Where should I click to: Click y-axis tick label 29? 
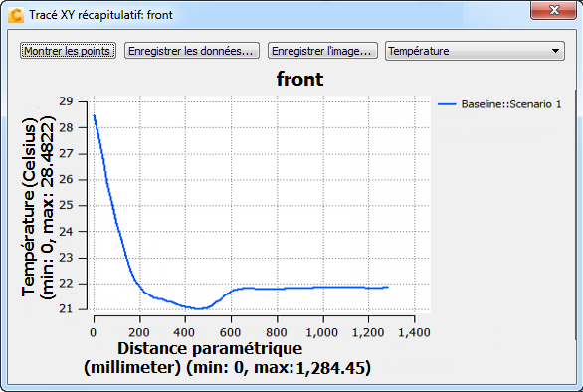click(x=67, y=101)
